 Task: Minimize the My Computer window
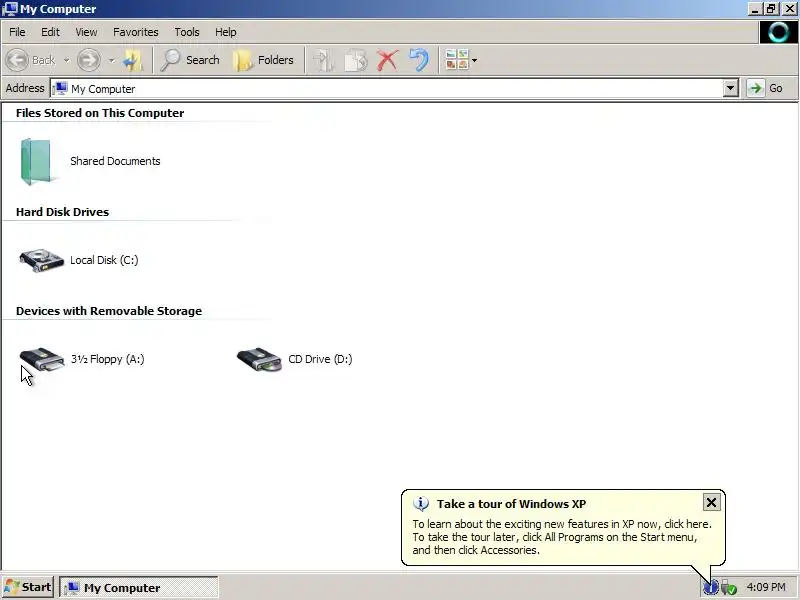click(756, 9)
